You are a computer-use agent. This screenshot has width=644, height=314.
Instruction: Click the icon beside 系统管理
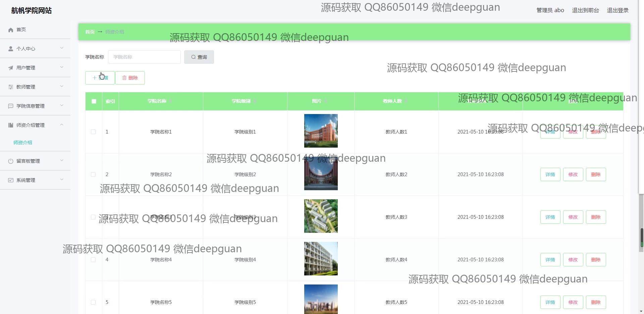coord(11,180)
